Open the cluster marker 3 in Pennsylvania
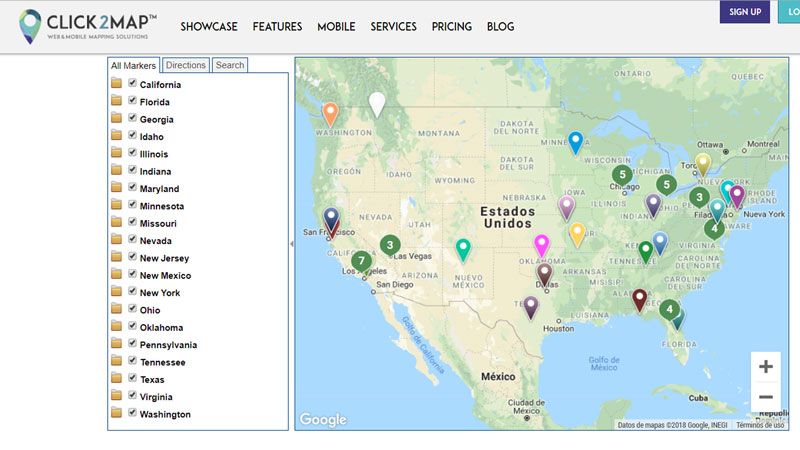Viewport: 800px width, 450px height. (699, 197)
